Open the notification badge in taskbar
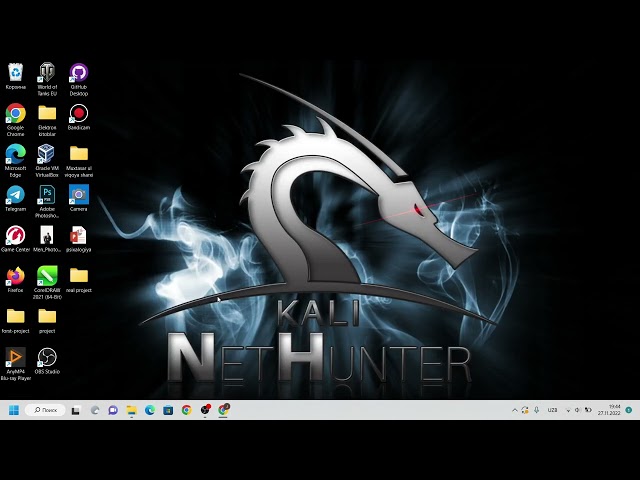Viewport: 640px width, 480px height. pyautogui.click(x=629, y=410)
